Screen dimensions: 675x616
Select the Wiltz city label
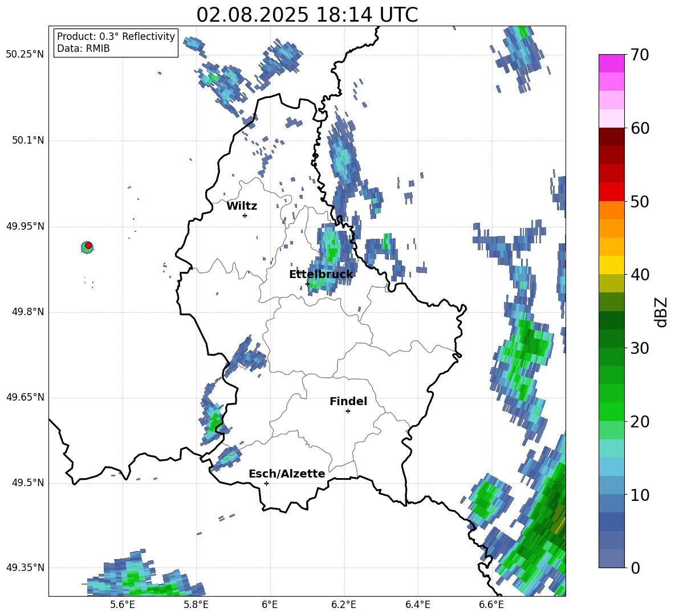click(x=242, y=206)
